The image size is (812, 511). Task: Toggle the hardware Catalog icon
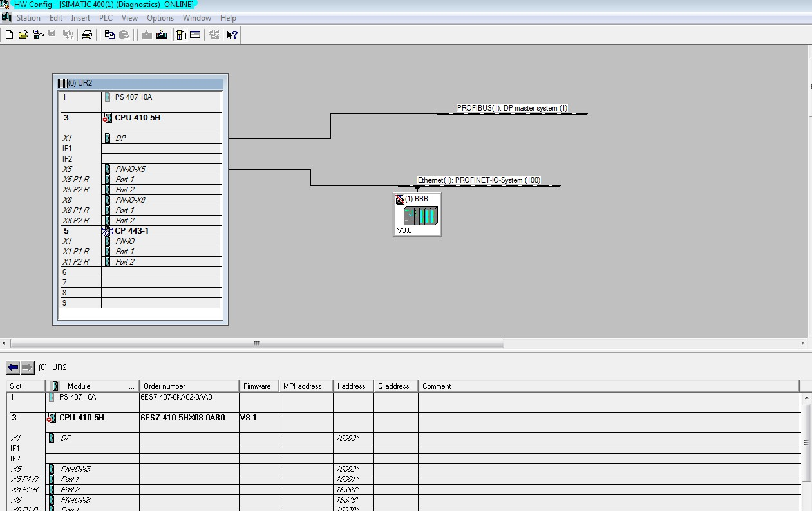181,35
